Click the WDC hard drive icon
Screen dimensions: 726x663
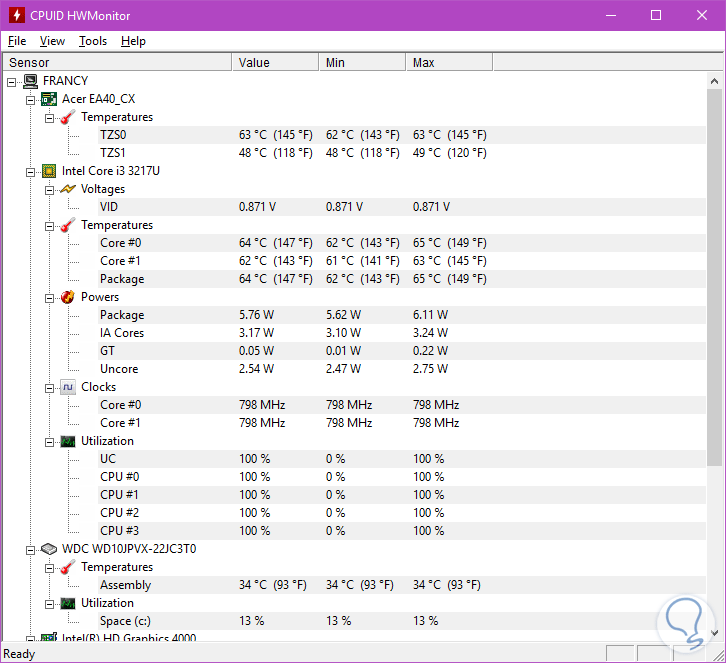coord(49,549)
